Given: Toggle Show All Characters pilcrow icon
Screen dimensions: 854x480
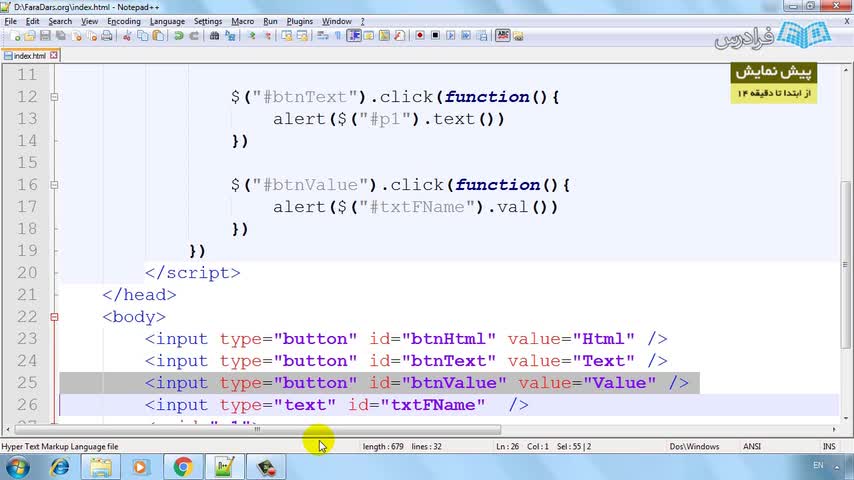Looking at the screenshot, I should pyautogui.click(x=338, y=36).
